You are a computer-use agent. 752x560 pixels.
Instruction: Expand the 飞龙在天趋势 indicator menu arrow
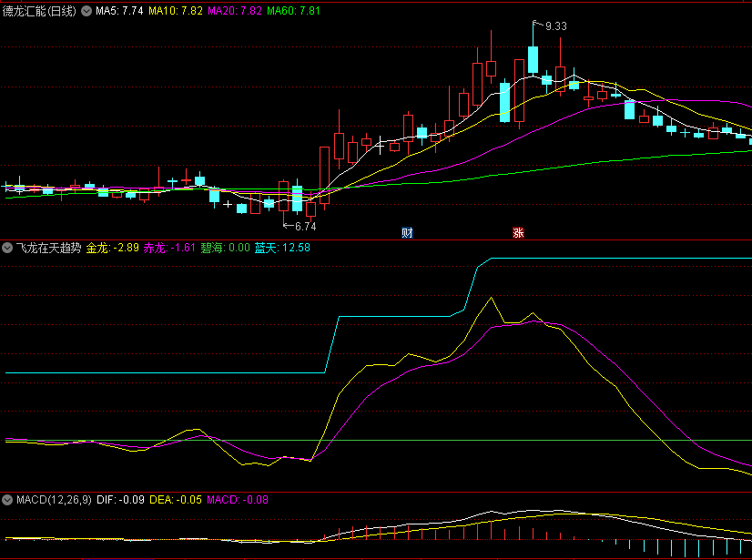(x=7, y=248)
